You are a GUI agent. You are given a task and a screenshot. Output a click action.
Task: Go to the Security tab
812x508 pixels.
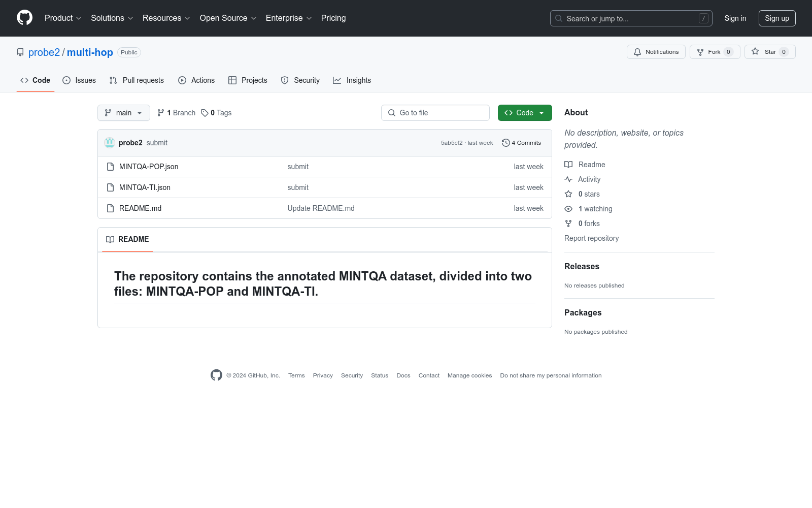click(300, 80)
